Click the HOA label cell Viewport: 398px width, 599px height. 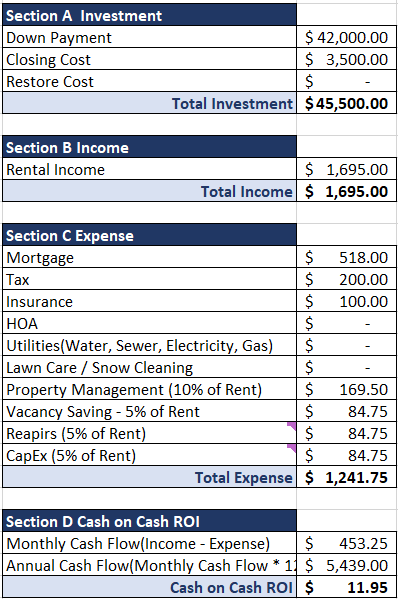tap(149, 323)
